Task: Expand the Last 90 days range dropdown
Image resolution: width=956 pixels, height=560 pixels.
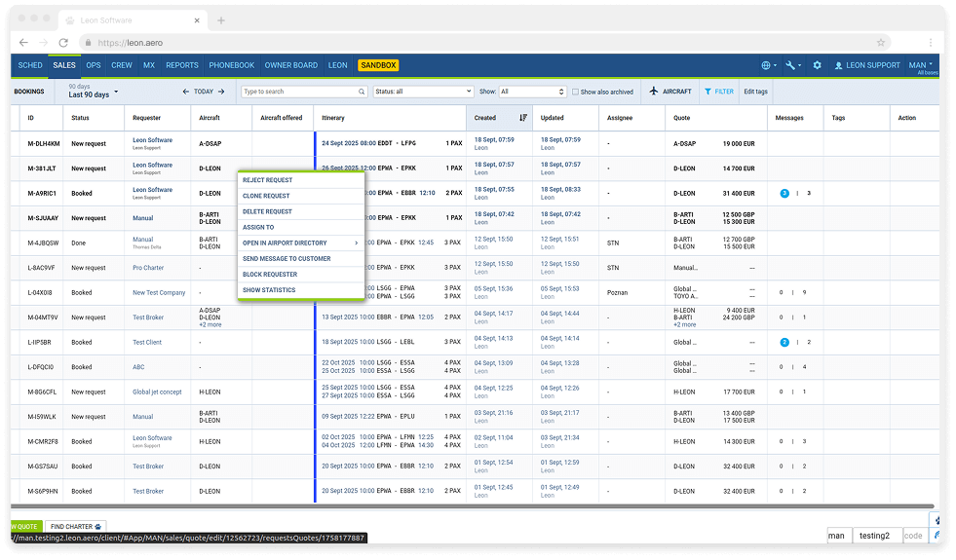Action: click(94, 92)
